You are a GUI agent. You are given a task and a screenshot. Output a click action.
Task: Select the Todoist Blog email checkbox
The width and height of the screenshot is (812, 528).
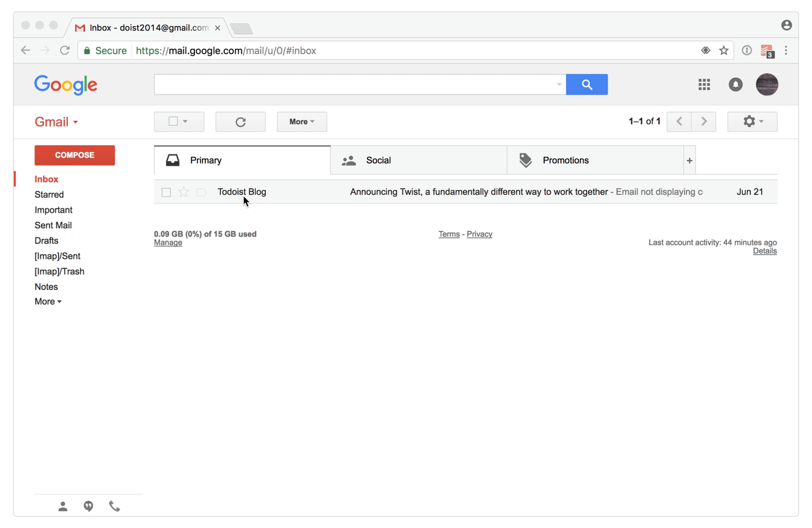point(166,191)
